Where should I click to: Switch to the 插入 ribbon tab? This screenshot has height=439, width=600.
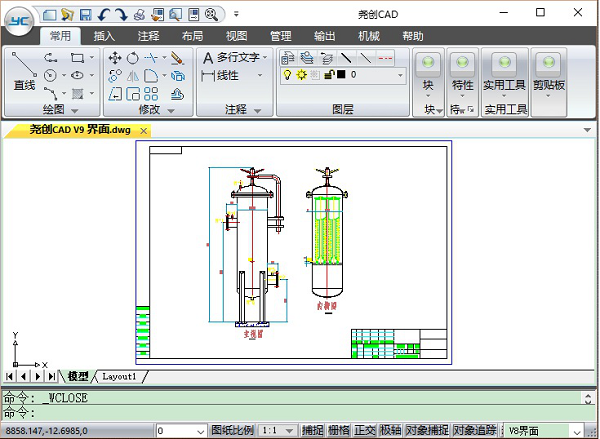click(x=104, y=36)
